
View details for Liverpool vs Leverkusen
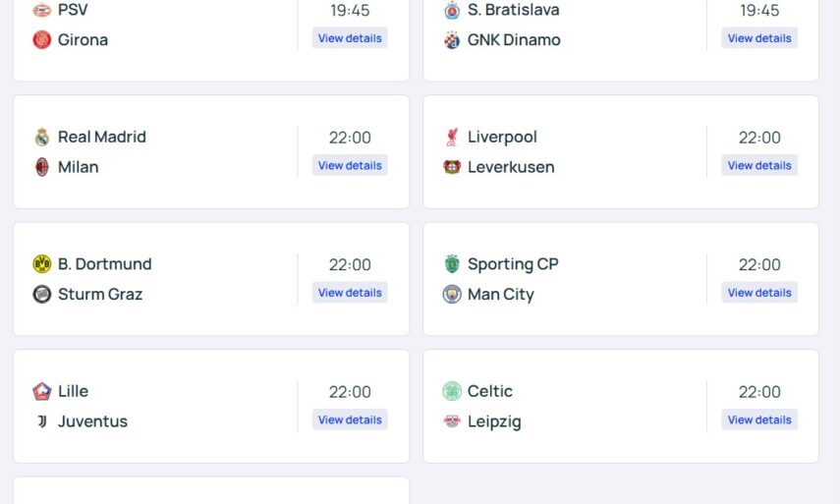click(759, 165)
